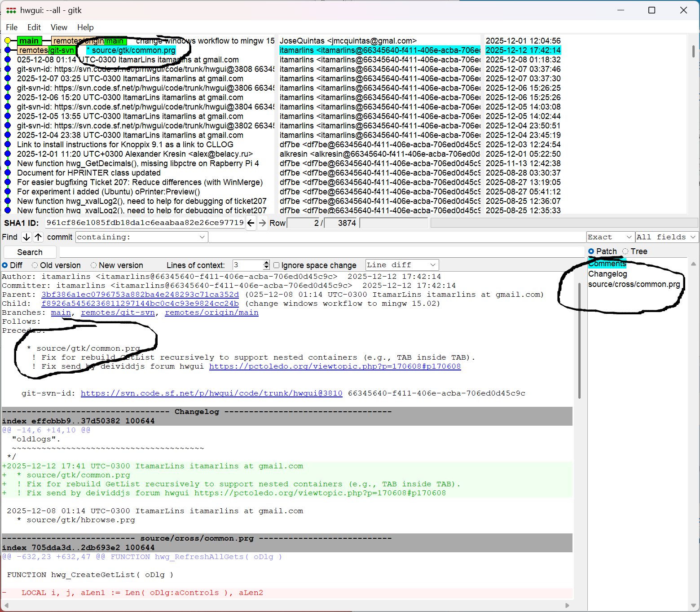Screen dimensions: 700x612
Task: Click the back navigation arrow beside SHA1 ID
Action: pos(251,223)
